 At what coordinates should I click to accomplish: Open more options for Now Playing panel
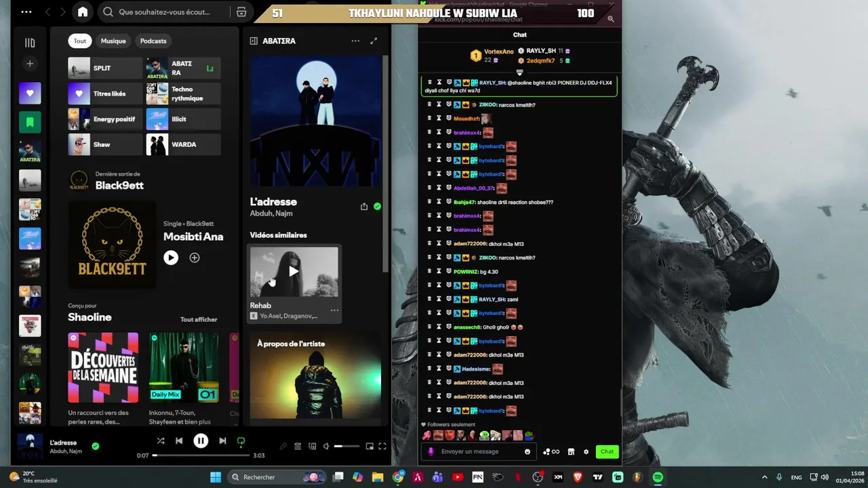(355, 41)
